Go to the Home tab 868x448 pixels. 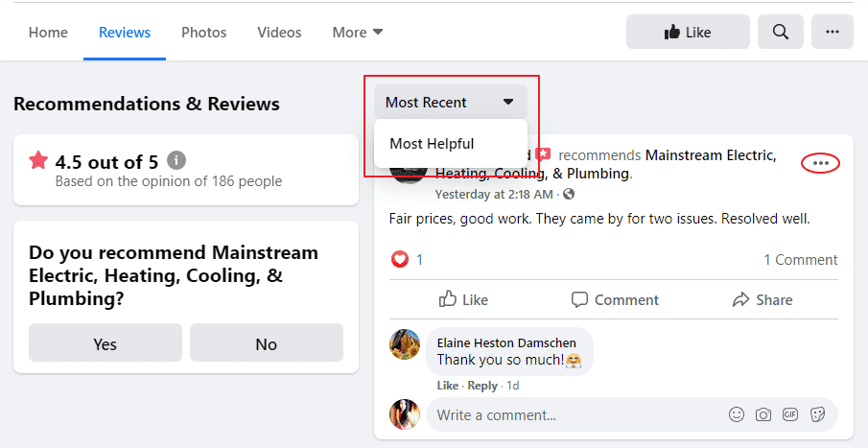[x=48, y=32]
